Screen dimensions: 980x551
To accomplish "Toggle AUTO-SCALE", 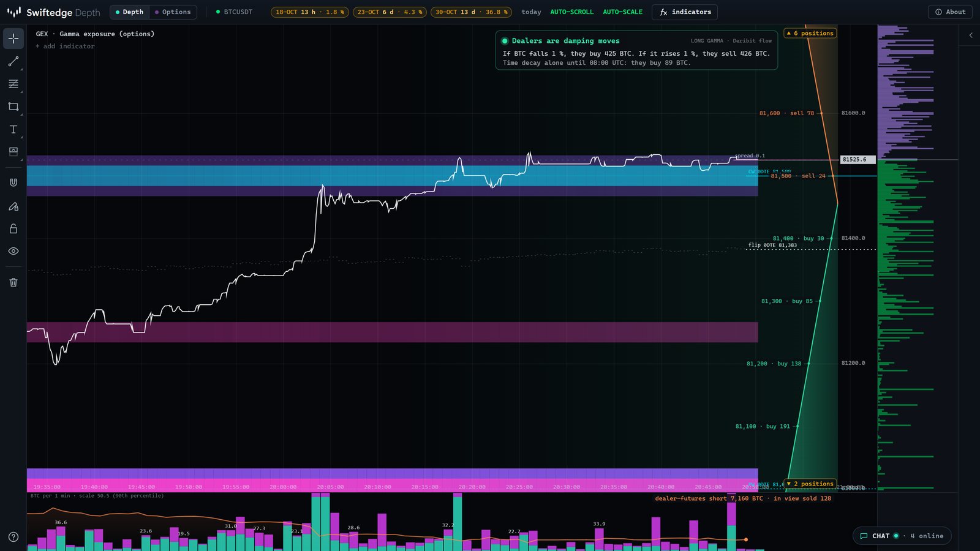I will click(x=623, y=12).
